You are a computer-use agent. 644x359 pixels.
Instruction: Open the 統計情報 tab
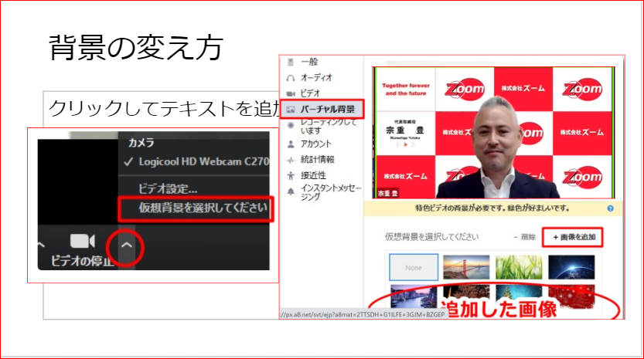[x=317, y=160]
